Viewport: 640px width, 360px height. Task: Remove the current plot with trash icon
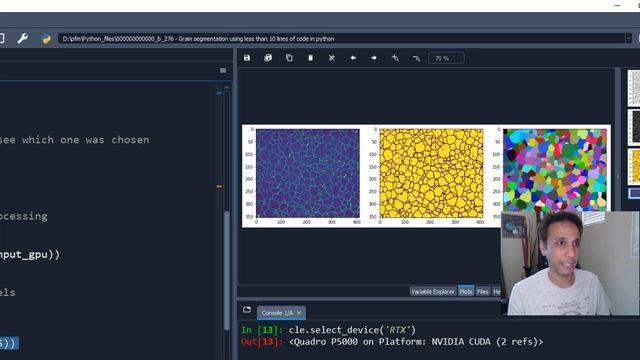[311, 58]
